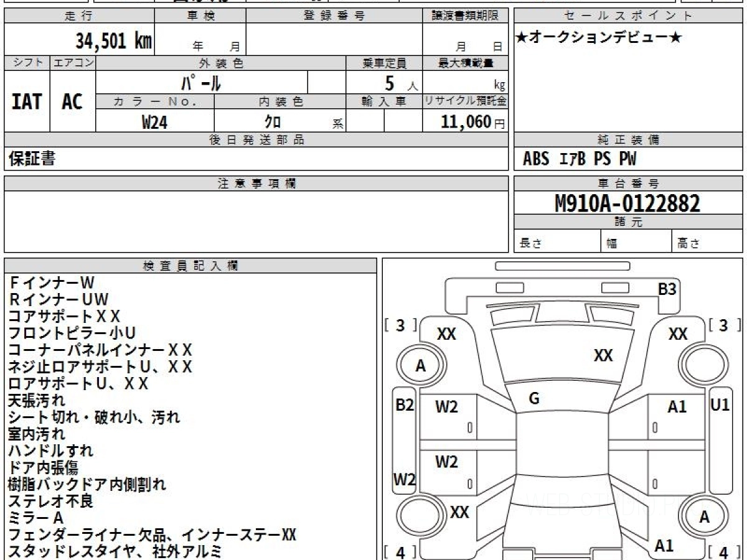
Task: Click the 走行 header
Action: tap(78, 16)
